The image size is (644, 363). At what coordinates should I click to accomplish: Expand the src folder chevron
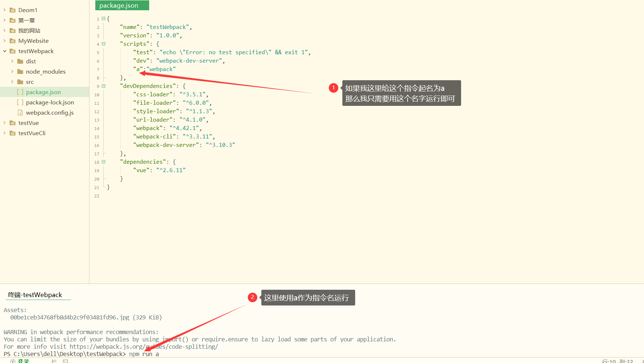pyautogui.click(x=12, y=82)
